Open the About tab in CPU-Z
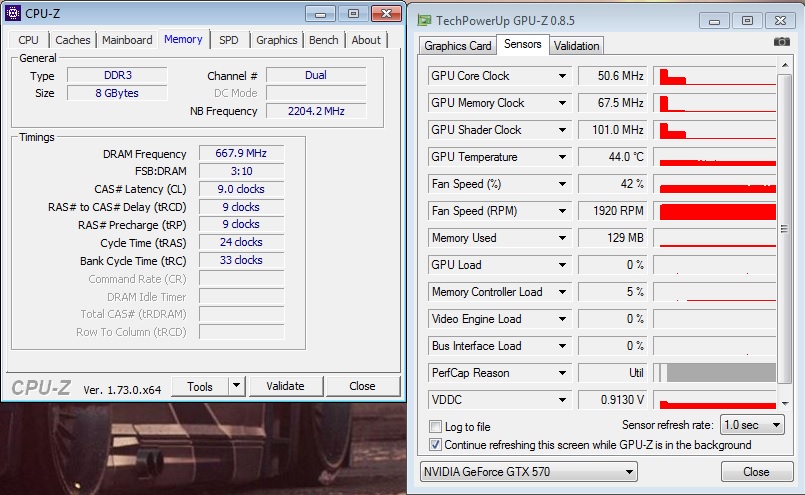The image size is (805, 495). (x=366, y=40)
